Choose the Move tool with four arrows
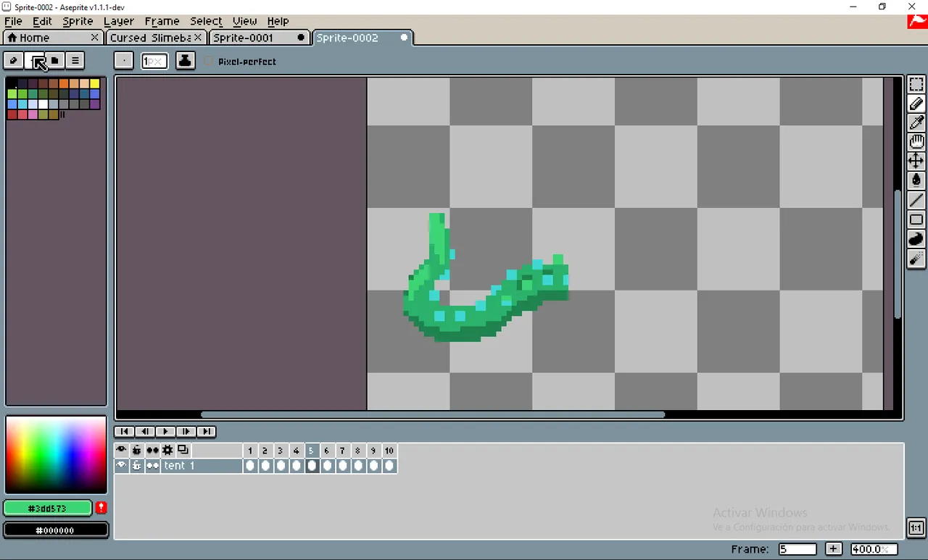The image size is (928, 560). (916, 161)
